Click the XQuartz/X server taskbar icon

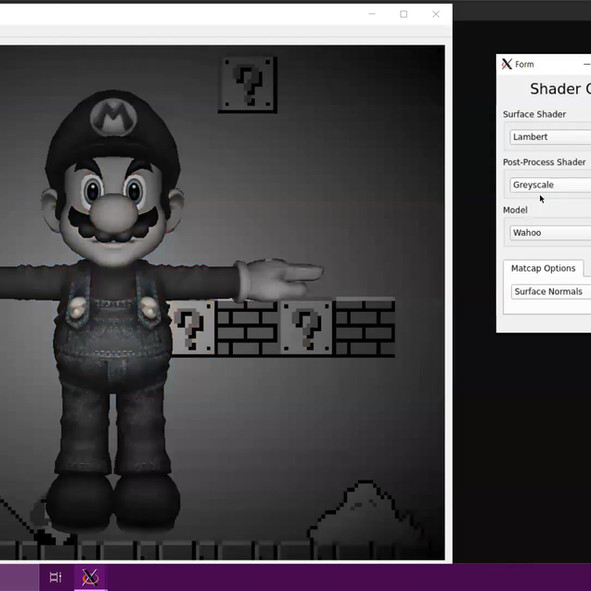point(90,577)
